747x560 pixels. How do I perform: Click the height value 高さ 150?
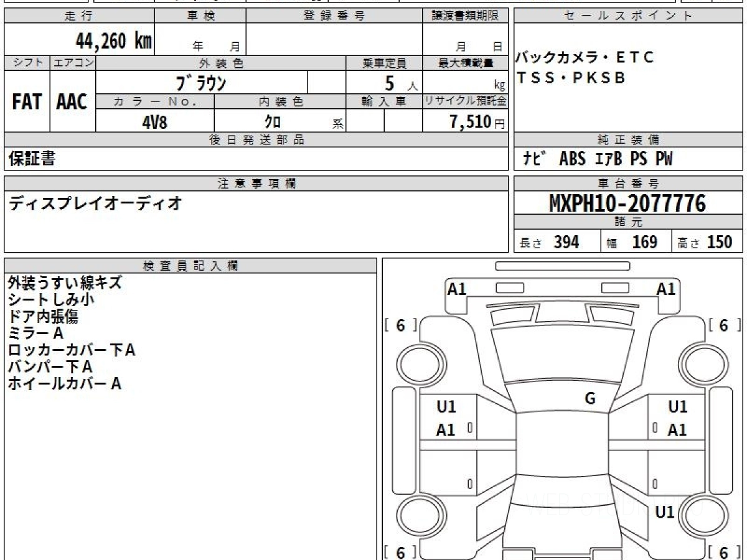[705, 242]
